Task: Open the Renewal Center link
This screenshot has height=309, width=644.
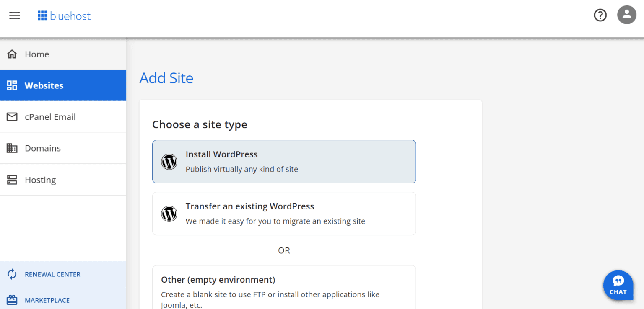Action: 52,274
